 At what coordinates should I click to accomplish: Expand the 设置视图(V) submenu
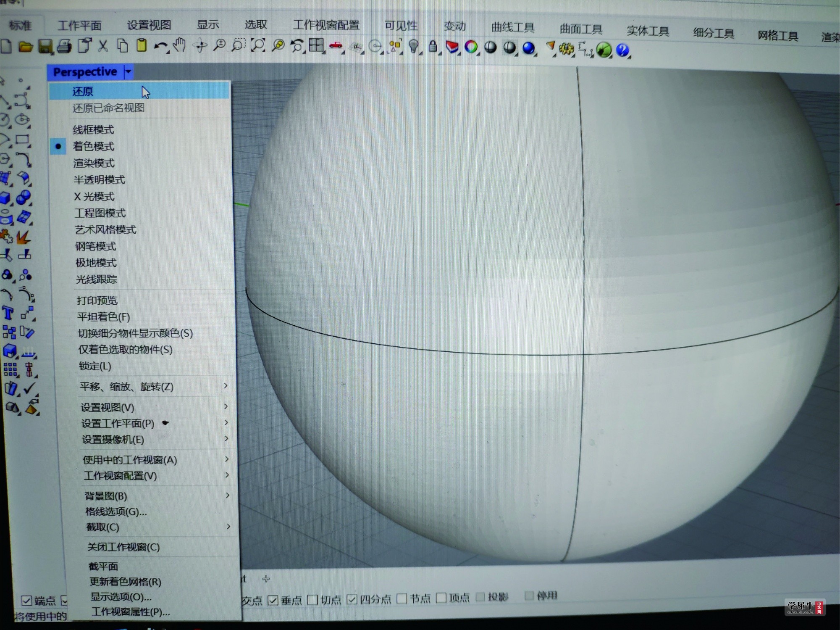pos(152,407)
